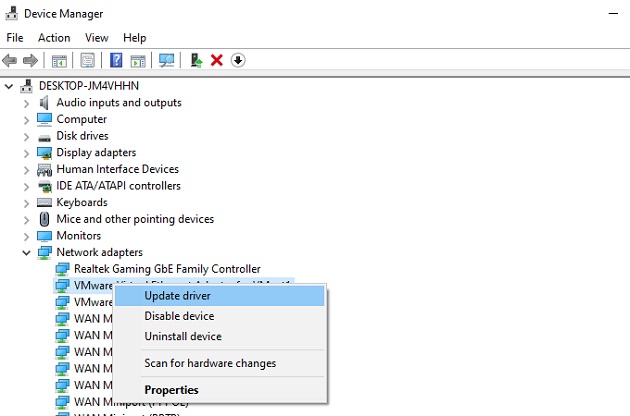Open the Action menu
630x416 pixels.
54,38
